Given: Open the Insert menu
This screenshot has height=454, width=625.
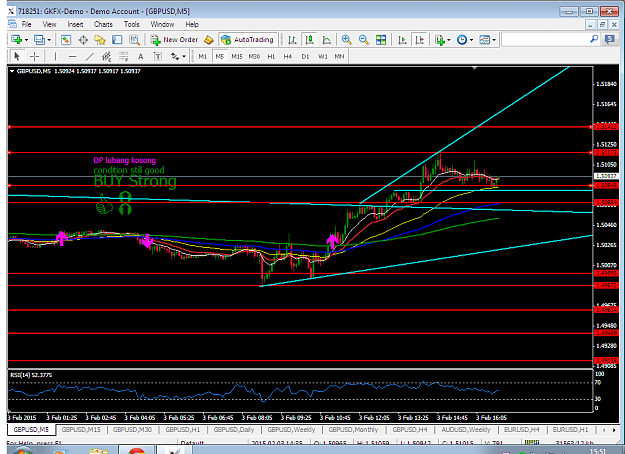Looking at the screenshot, I should 75,24.
